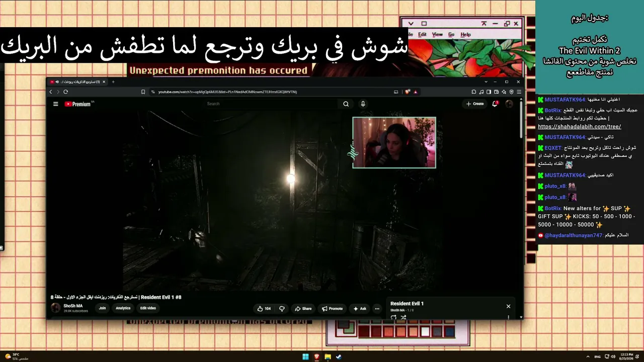Image resolution: width=644 pixels, height=362 pixels.
Task: Open the shahadalabih.com/tree link in chat
Action: point(579,127)
